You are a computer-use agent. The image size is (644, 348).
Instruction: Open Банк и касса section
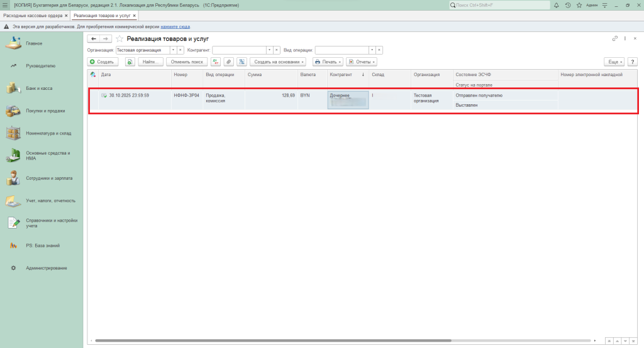[39, 89]
